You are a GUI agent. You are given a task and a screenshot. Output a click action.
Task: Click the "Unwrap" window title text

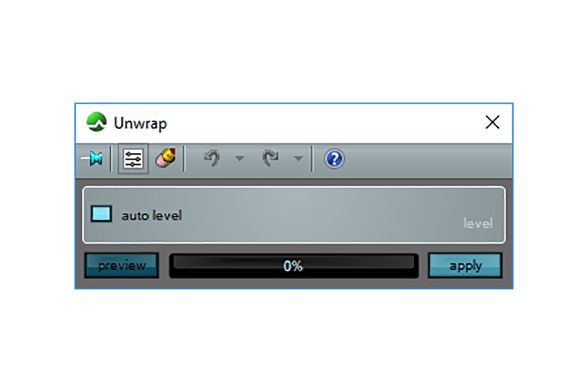point(140,123)
